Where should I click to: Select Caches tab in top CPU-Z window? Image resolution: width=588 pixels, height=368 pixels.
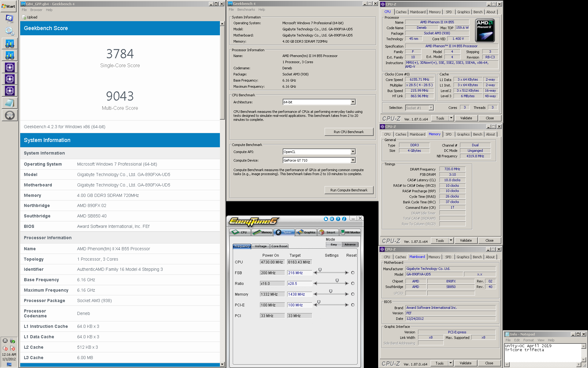click(401, 12)
